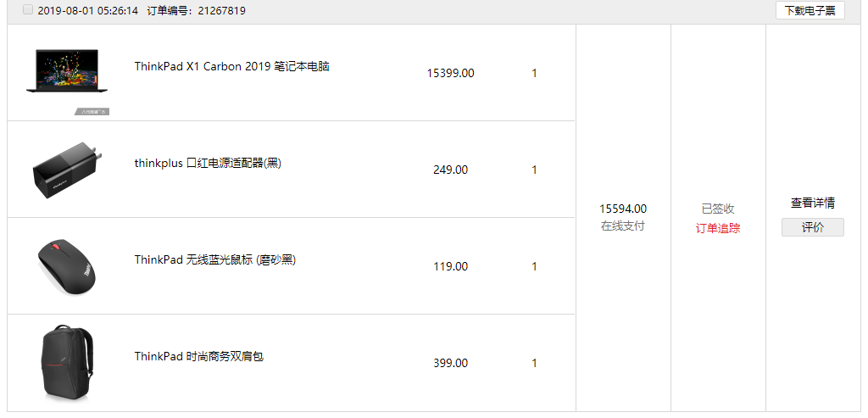Click the order timestamp 2019-08-01 05:26:14
The width and height of the screenshot is (868, 418).
87,10
